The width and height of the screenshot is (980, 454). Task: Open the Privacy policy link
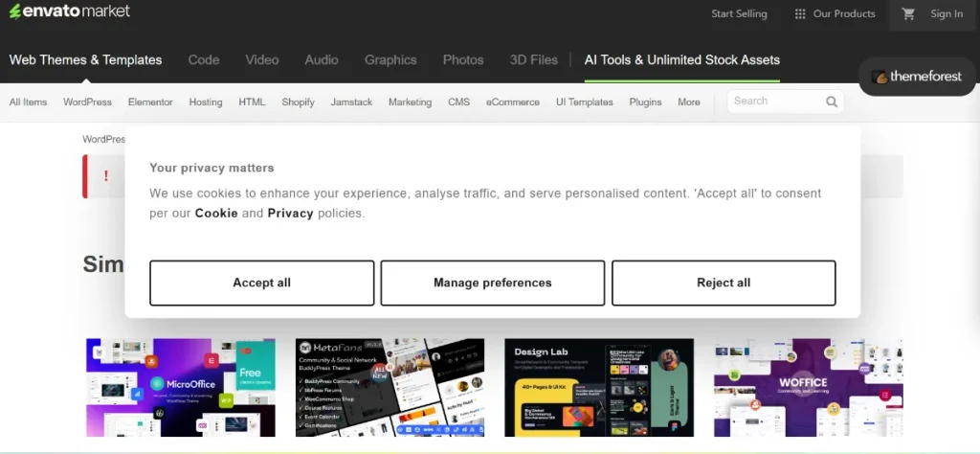290,213
